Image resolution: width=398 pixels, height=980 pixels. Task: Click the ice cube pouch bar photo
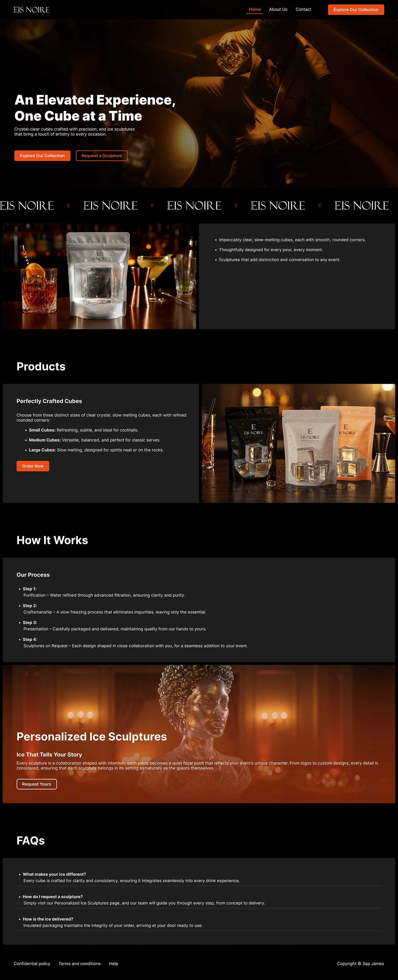click(x=99, y=276)
